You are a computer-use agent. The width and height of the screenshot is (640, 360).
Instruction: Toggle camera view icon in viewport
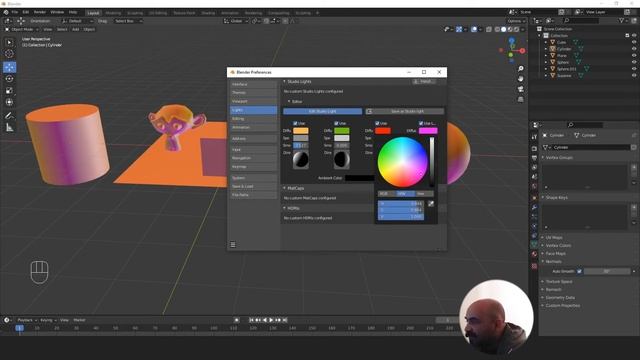tap(520, 89)
